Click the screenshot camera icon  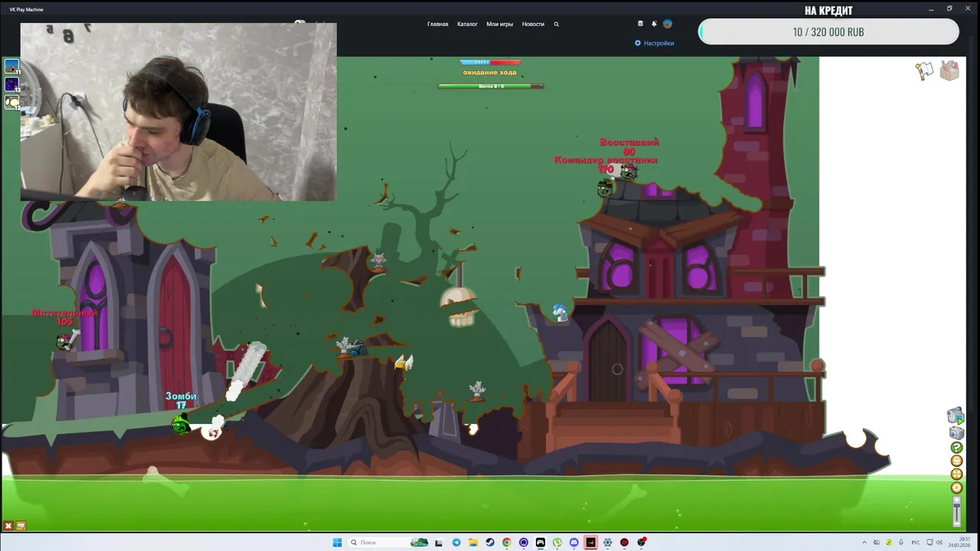pos(956,432)
